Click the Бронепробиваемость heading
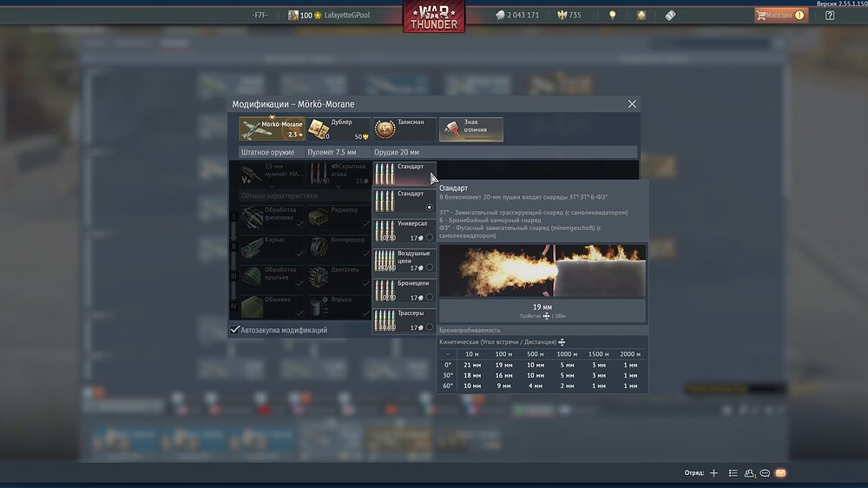868x488 pixels. coord(470,330)
